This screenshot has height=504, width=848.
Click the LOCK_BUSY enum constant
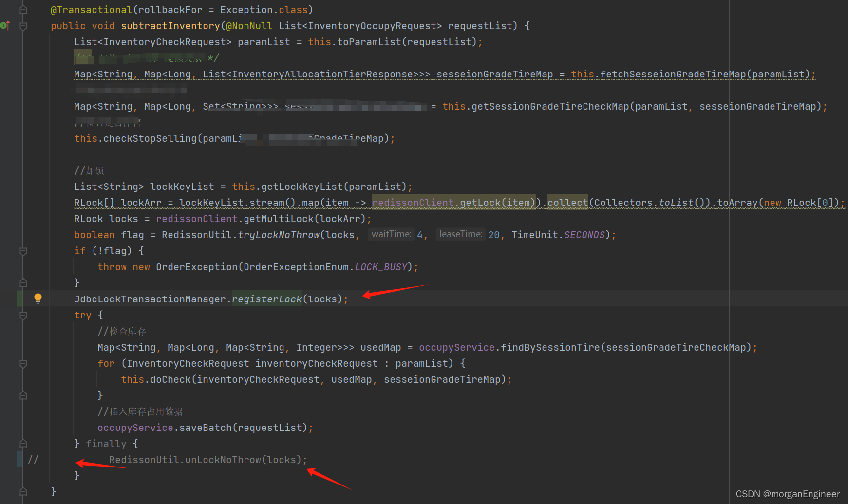(381, 267)
